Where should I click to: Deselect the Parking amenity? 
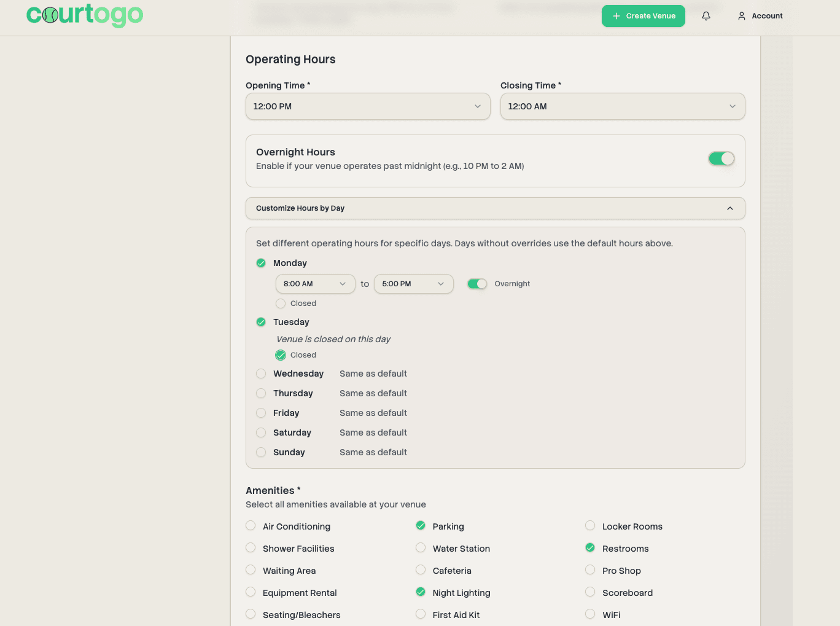point(421,526)
